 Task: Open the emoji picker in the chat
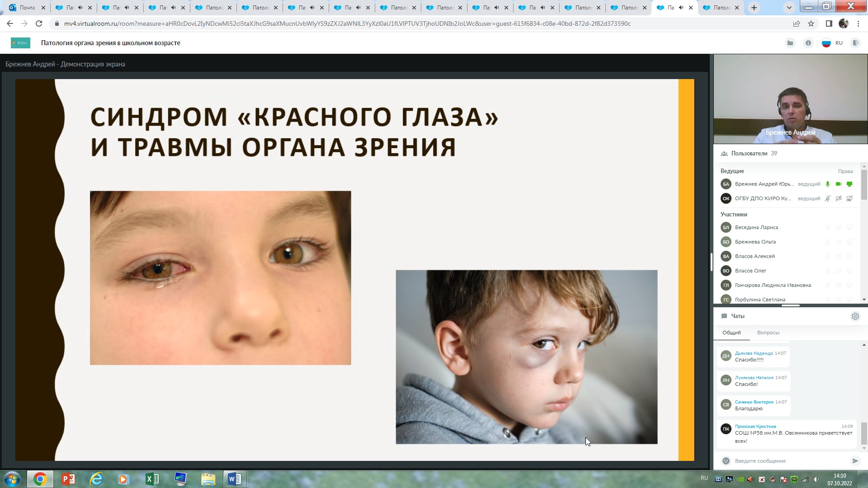726,461
